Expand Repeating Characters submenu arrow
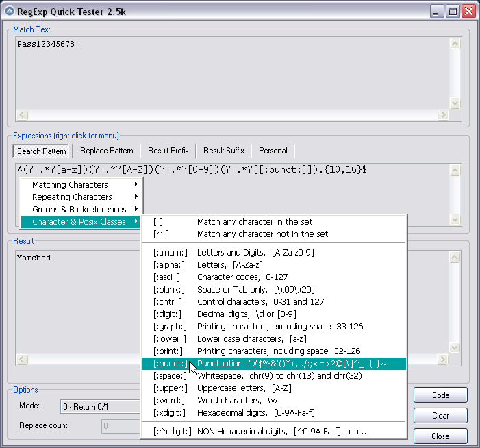This screenshot has height=448, width=480. [136, 197]
